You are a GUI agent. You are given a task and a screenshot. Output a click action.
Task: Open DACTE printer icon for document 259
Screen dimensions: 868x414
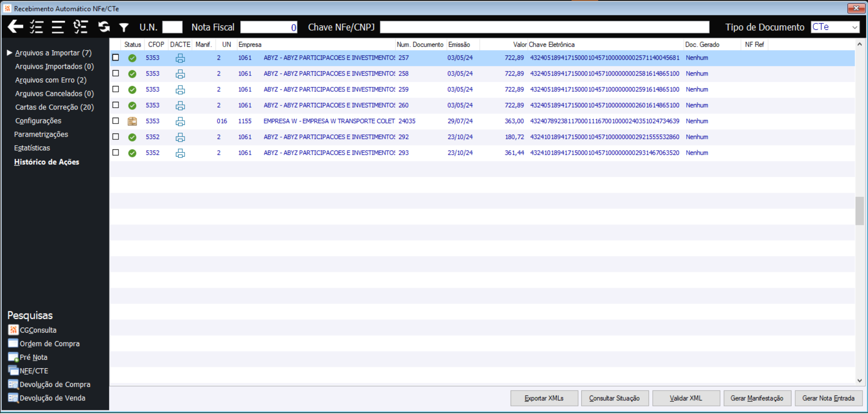pos(180,90)
